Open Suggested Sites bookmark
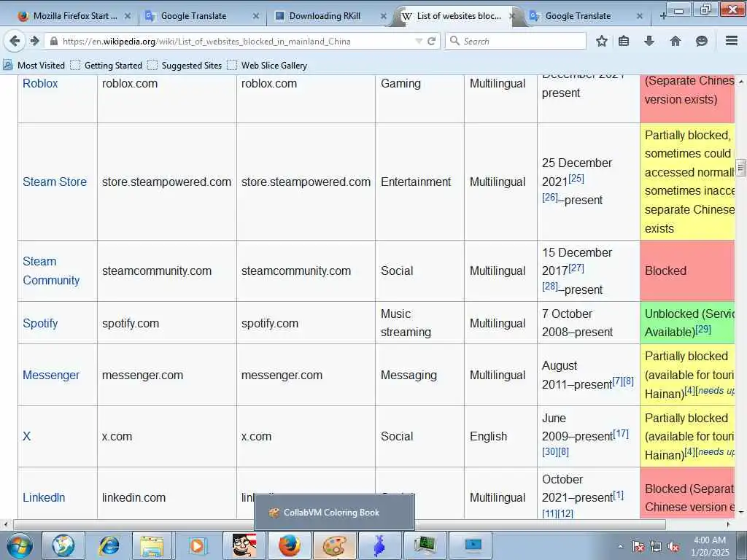Viewport: 747px width, 560px height. click(x=185, y=65)
